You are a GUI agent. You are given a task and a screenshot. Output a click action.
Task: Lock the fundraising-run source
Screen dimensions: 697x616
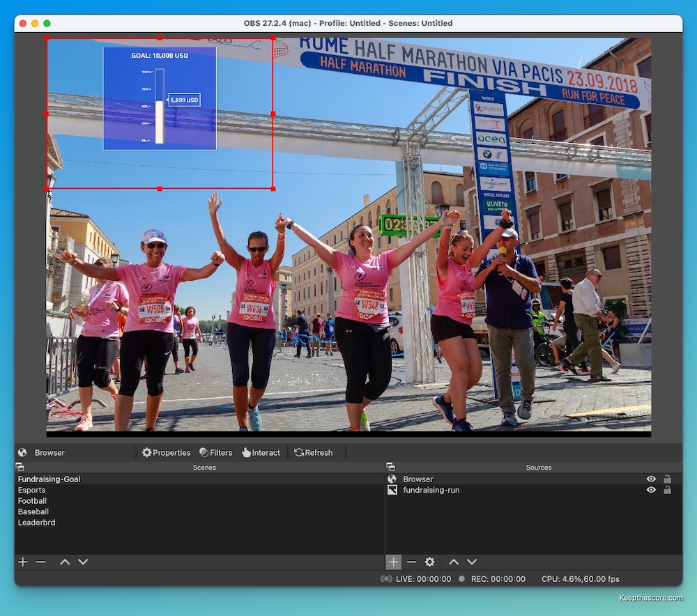(667, 490)
